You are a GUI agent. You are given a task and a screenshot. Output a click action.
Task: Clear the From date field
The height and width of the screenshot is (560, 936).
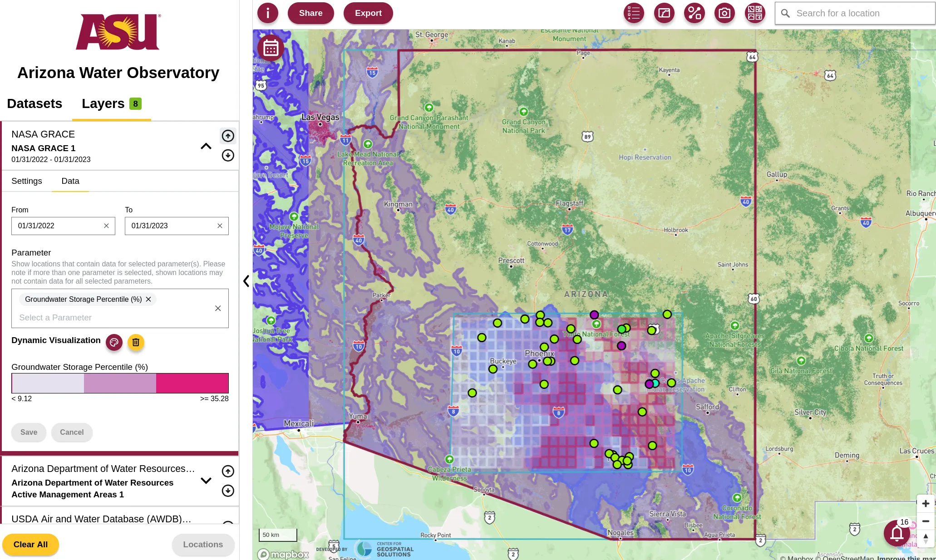106,226
